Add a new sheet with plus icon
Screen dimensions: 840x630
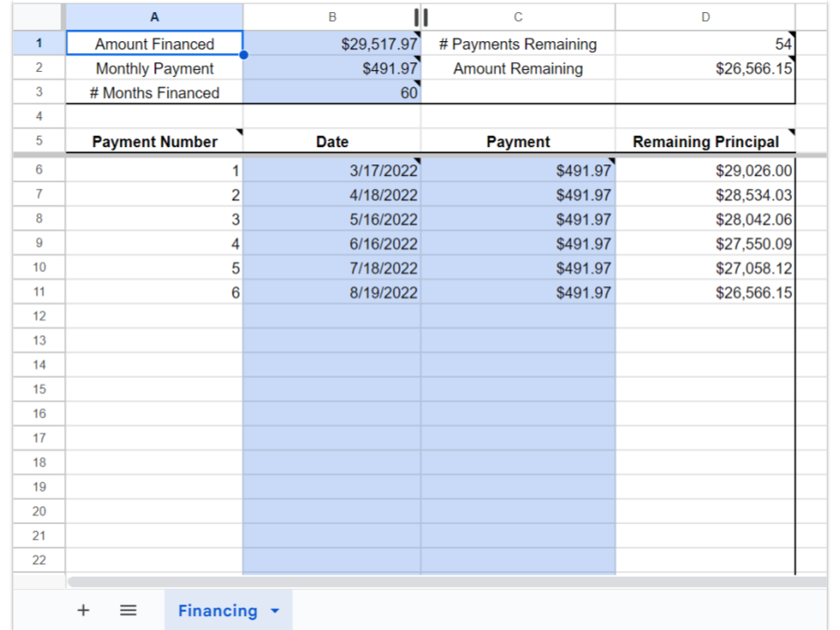83,610
